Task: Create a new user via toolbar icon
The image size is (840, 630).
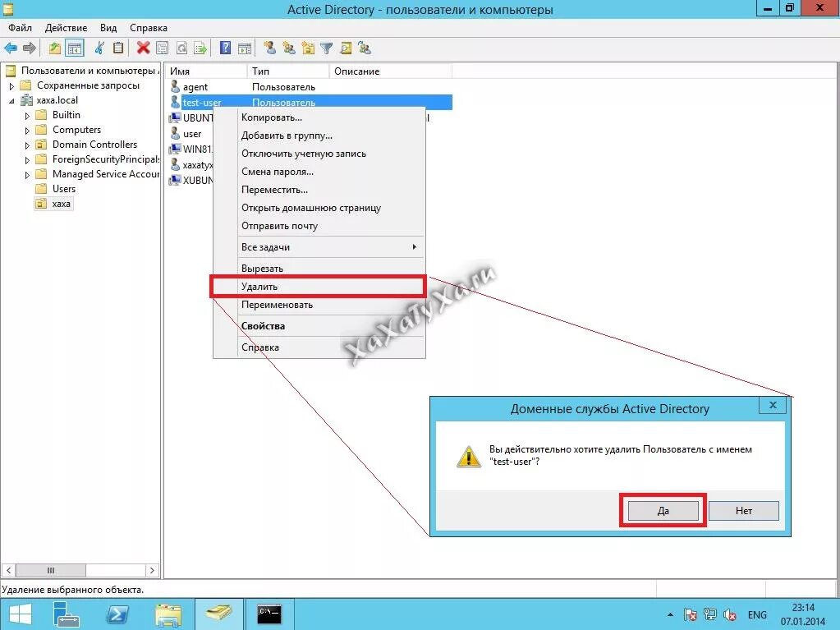Action: (270, 48)
